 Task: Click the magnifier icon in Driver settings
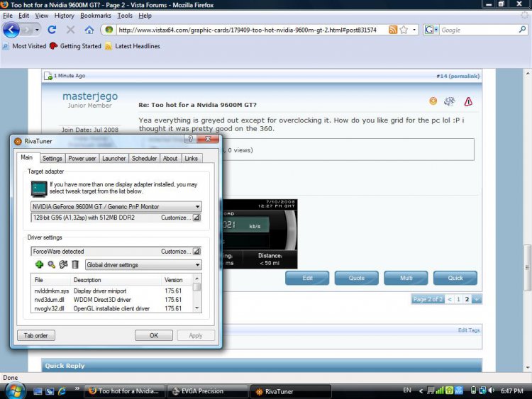pyautogui.click(x=51, y=264)
